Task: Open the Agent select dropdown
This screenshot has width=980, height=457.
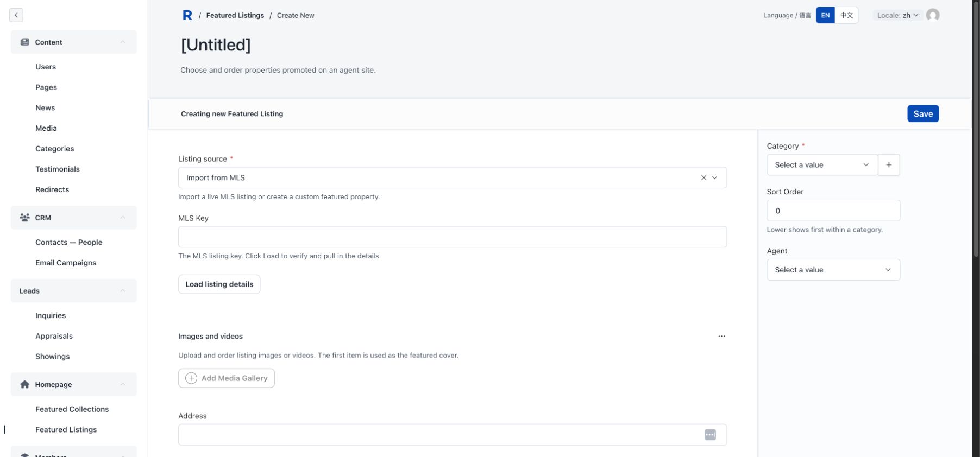Action: point(833,270)
